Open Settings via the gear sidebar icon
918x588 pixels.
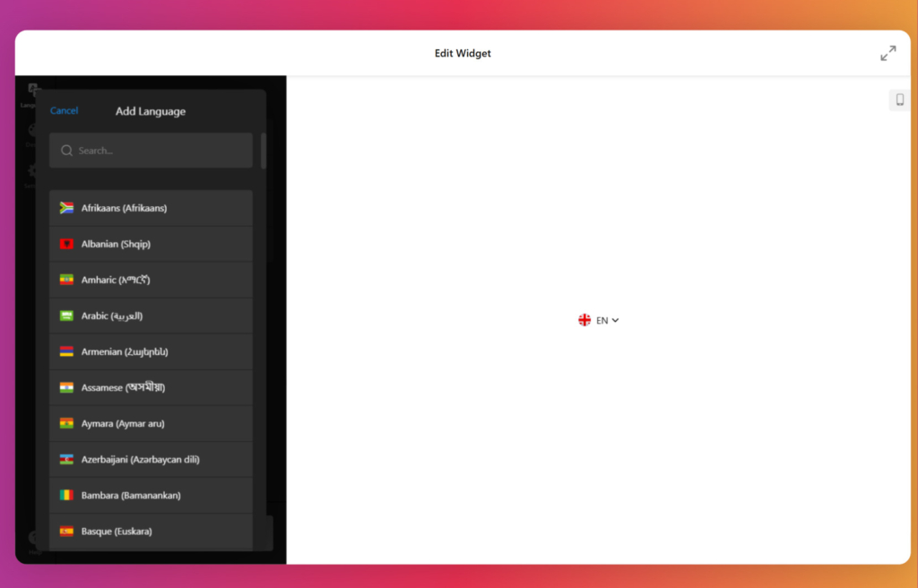(32, 170)
